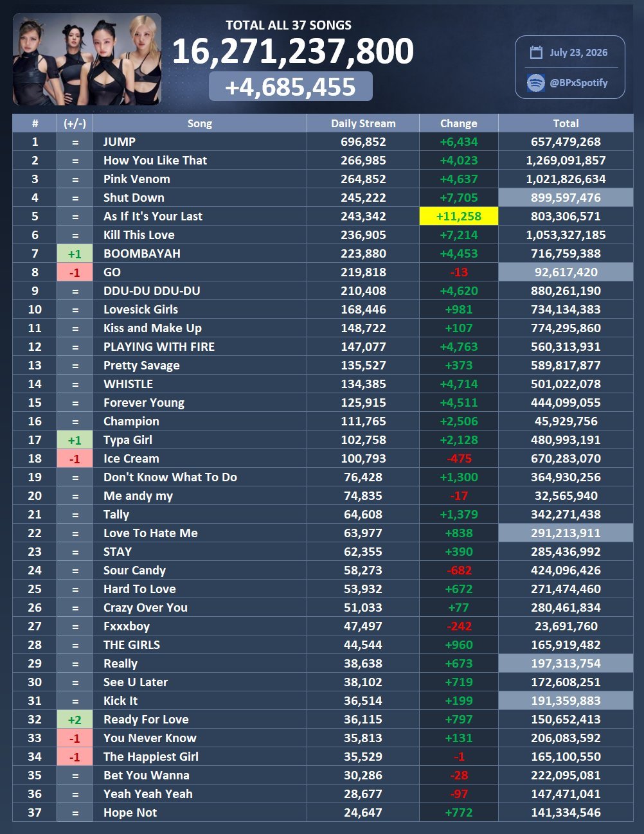This screenshot has width=644, height=834.
Task: Select the Hope Not song title
Action: coord(130,813)
